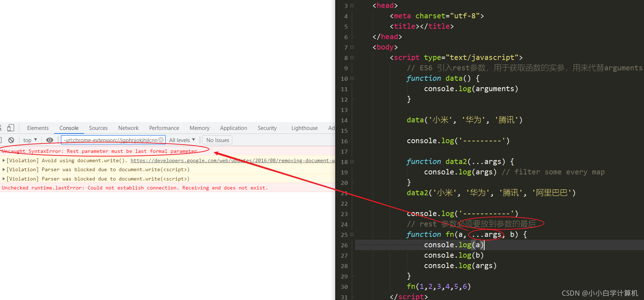The image size is (644, 300).
Task: Open the Lighthouse tab
Action: [304, 128]
